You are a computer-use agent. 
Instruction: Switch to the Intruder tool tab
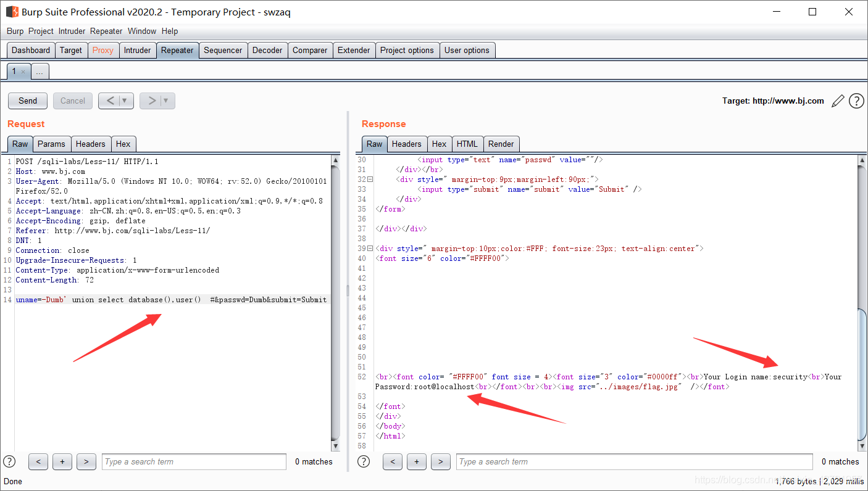pyautogui.click(x=137, y=50)
